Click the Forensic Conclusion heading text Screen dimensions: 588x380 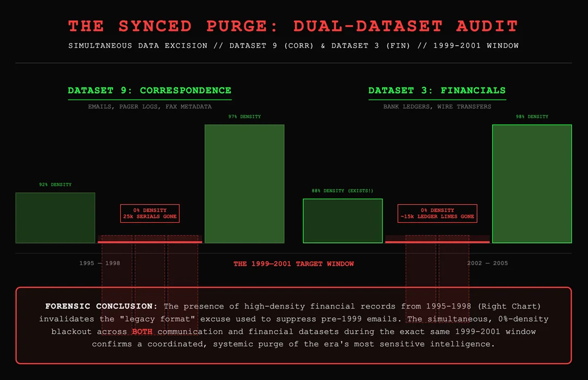coord(101,307)
